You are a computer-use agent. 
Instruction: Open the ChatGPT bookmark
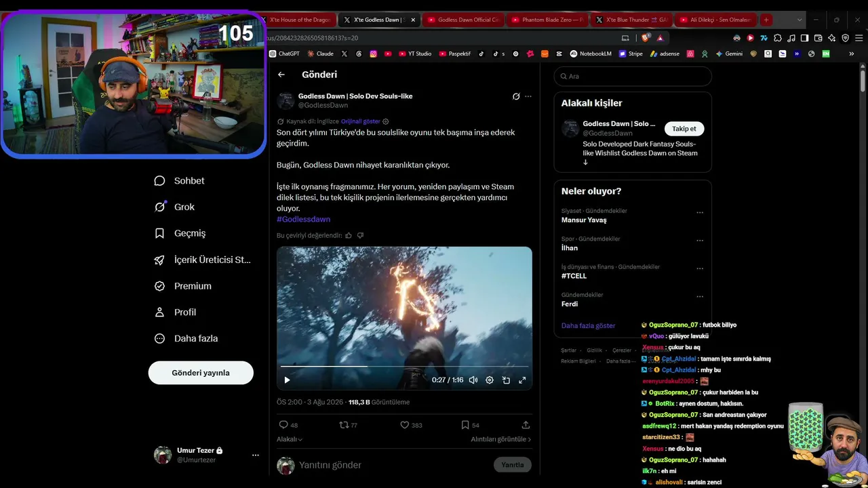[x=284, y=54]
